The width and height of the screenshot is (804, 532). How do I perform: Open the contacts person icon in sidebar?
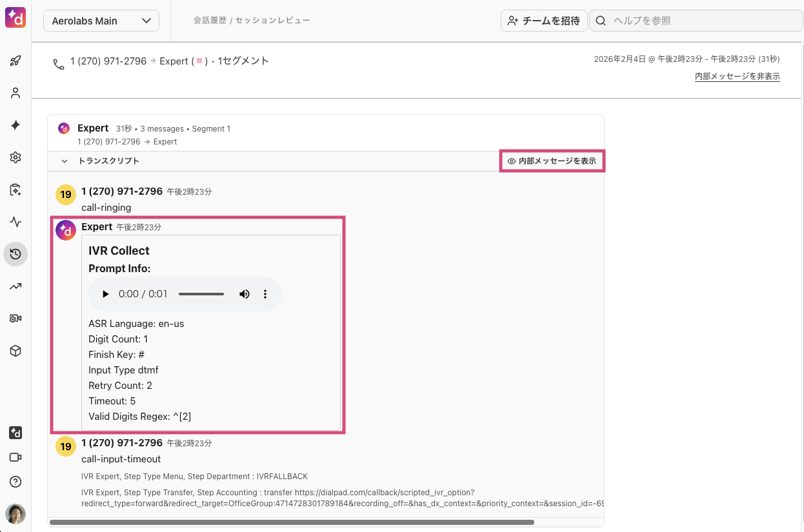[15, 92]
